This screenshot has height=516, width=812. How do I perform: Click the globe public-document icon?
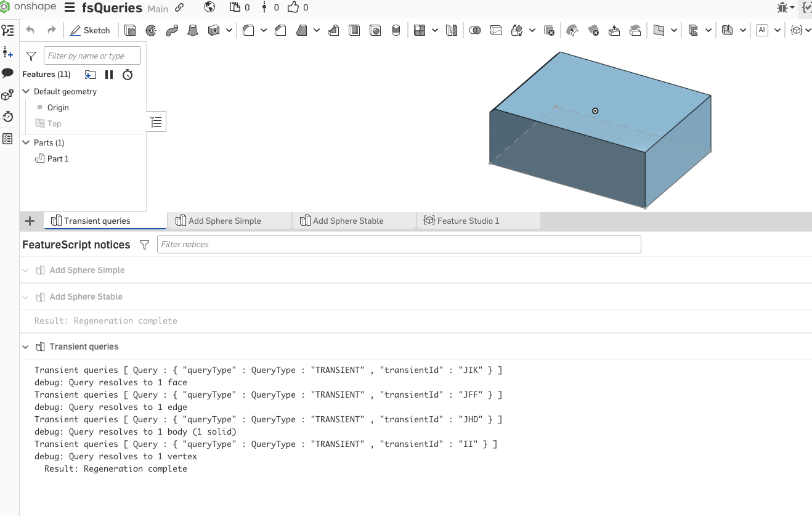[x=209, y=7]
